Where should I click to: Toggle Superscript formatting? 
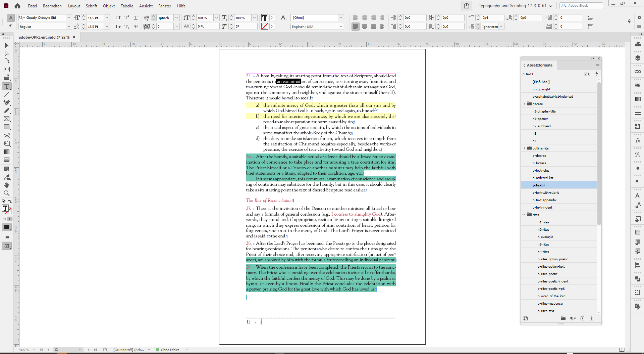(x=126, y=17)
